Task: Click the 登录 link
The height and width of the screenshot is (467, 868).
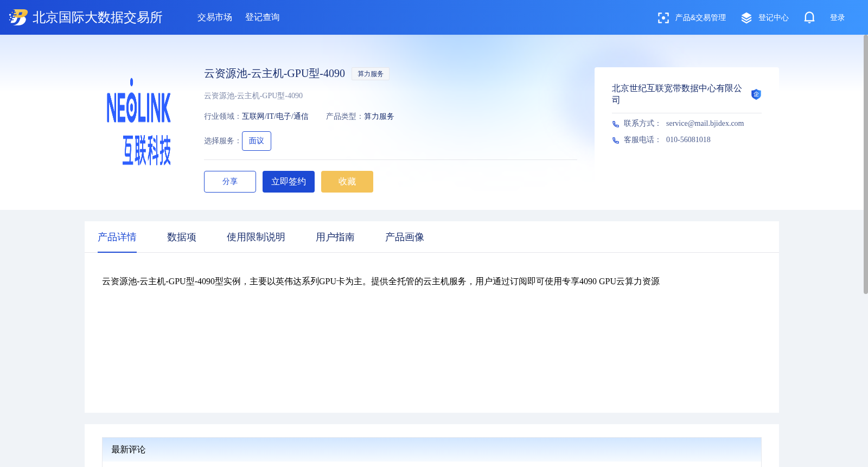Action: tap(838, 18)
